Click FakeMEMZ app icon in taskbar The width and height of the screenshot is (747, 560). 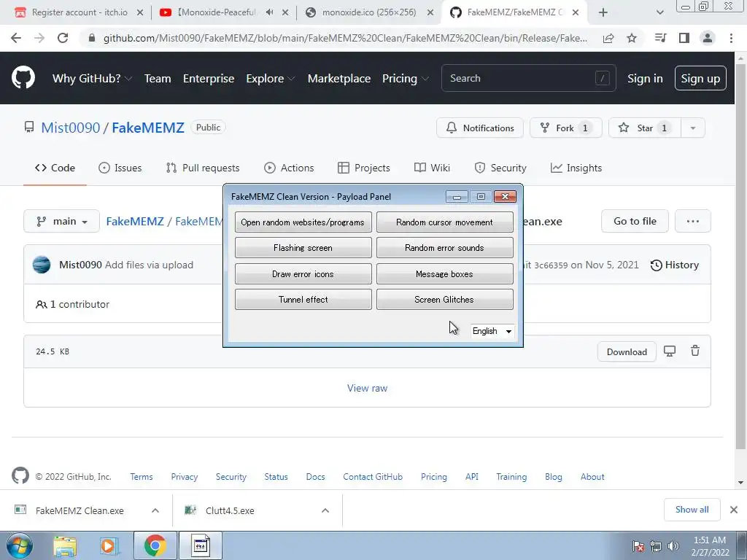[201, 545]
